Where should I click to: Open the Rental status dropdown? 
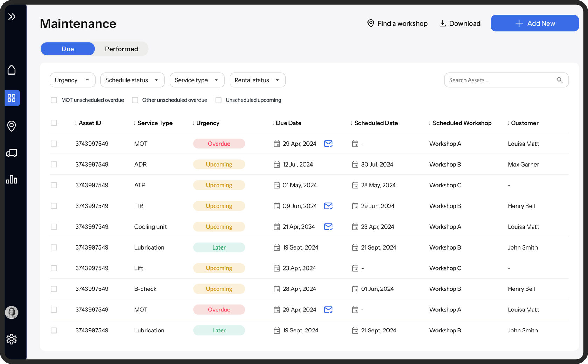[257, 80]
